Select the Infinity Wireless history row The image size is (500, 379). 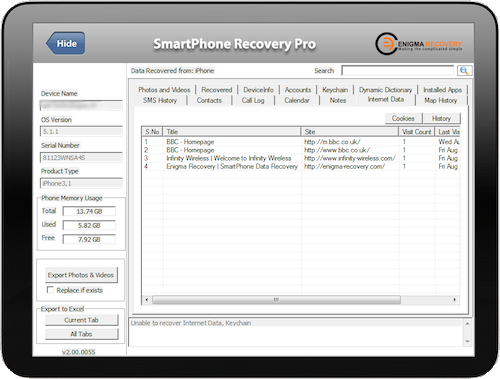pyautogui.click(x=301, y=158)
